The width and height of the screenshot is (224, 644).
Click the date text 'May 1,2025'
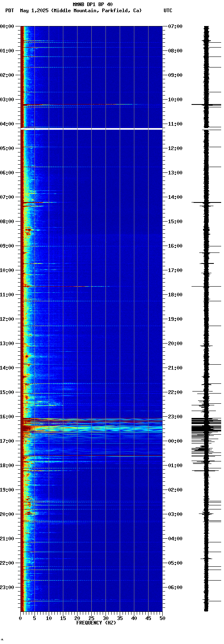34,11
